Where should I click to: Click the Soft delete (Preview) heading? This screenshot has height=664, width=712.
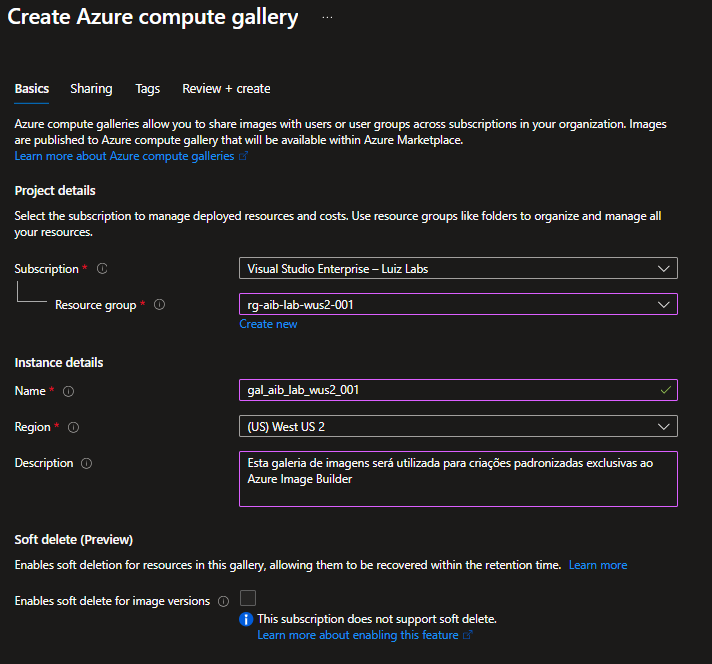(74, 540)
